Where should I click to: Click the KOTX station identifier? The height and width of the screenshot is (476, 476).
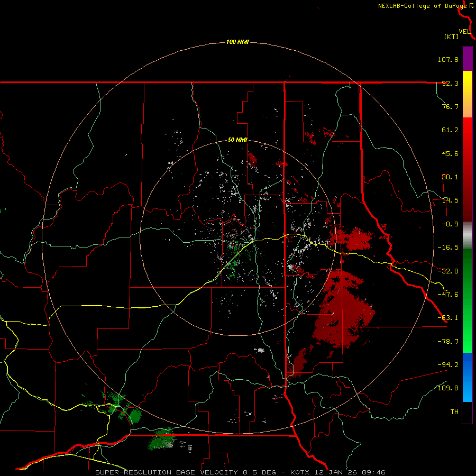point(300,472)
